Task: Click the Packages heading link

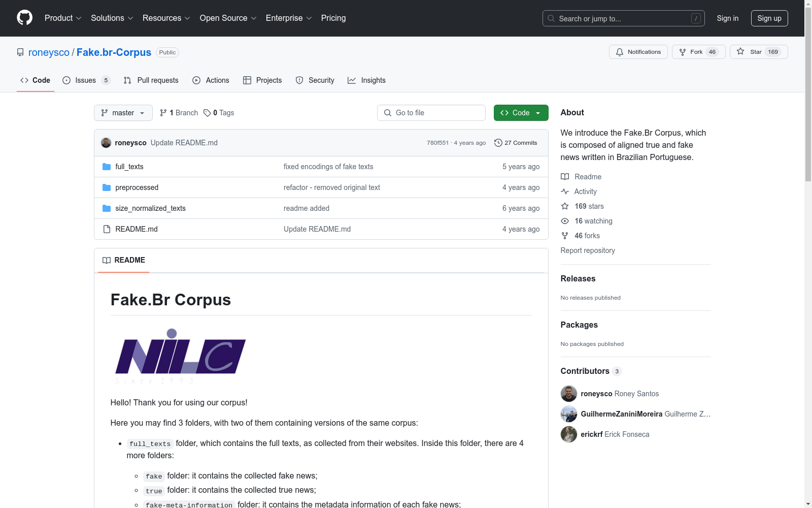Action: [579, 325]
